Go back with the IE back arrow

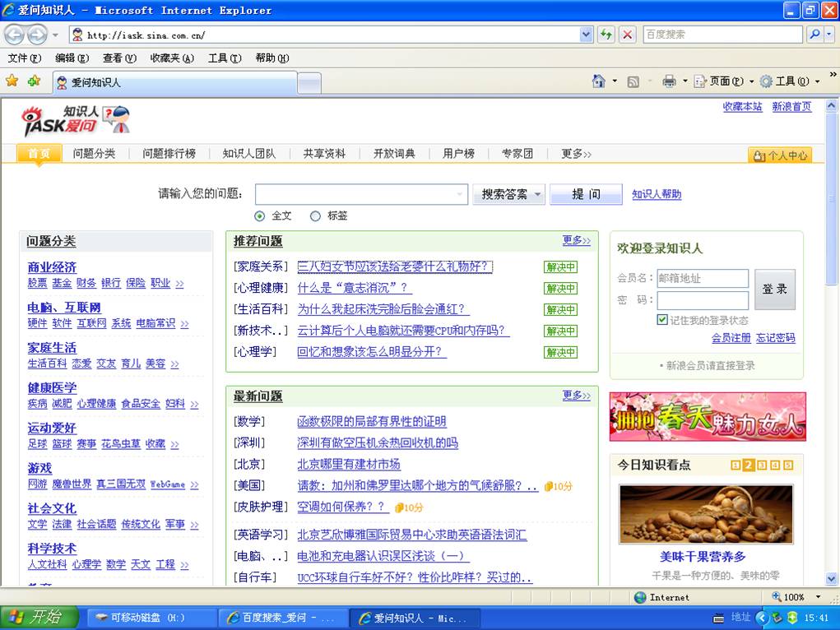[15, 35]
